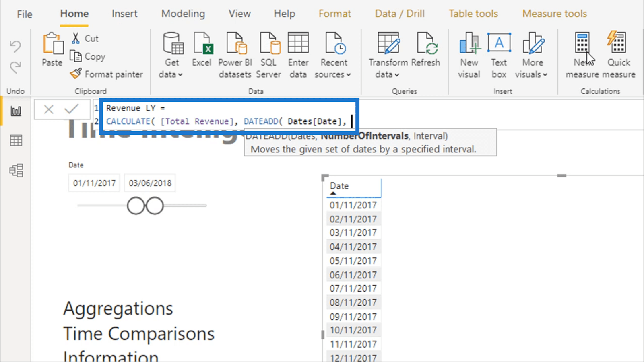
Task: Open the File menu
Action: click(25, 14)
